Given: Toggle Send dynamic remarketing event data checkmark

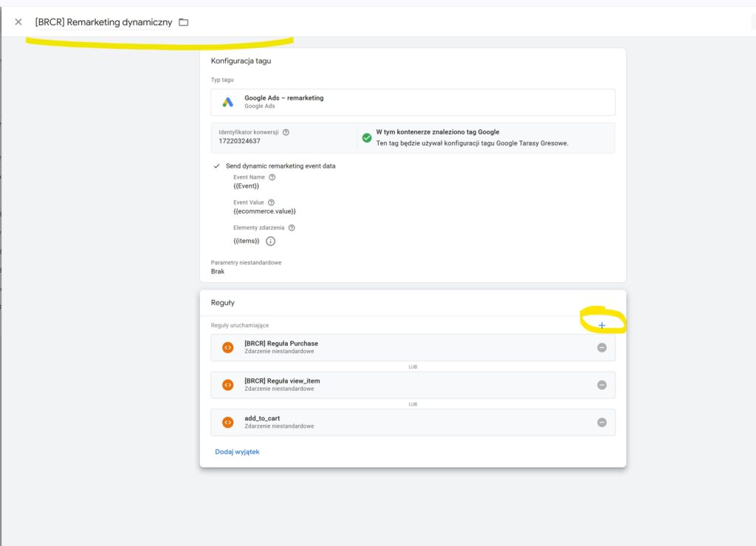Looking at the screenshot, I should point(216,166).
